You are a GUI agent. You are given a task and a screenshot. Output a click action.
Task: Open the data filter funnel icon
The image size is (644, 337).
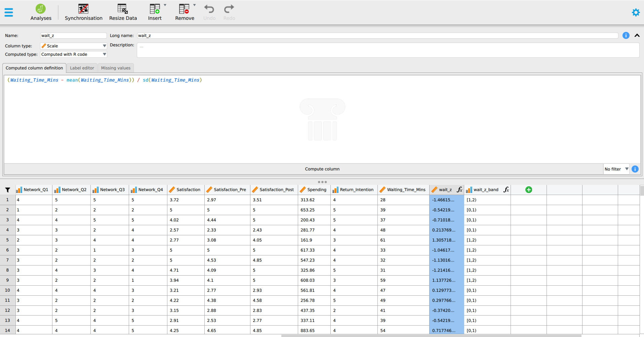pos(8,190)
